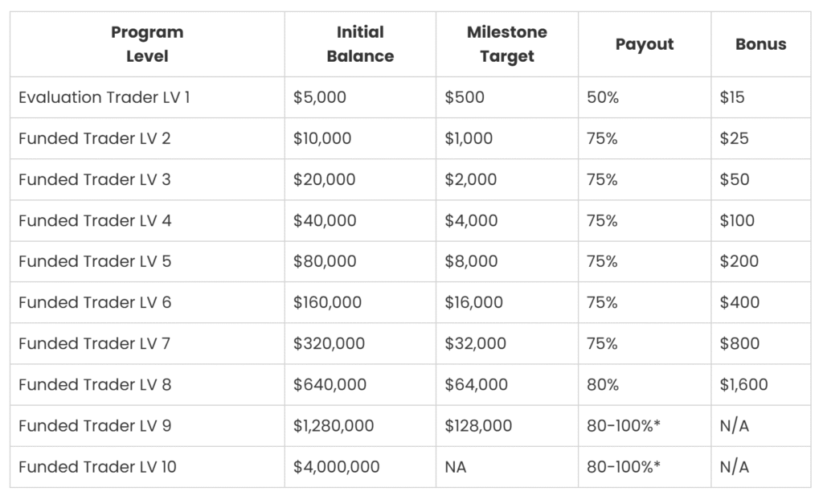
Task: Select the $1,600 bonus cell
Action: point(760,384)
